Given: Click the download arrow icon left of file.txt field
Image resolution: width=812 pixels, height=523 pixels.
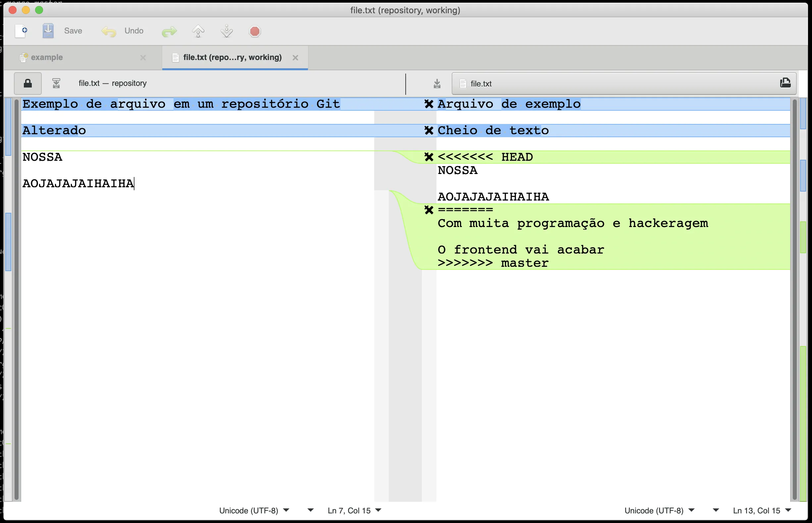Looking at the screenshot, I should (x=437, y=84).
